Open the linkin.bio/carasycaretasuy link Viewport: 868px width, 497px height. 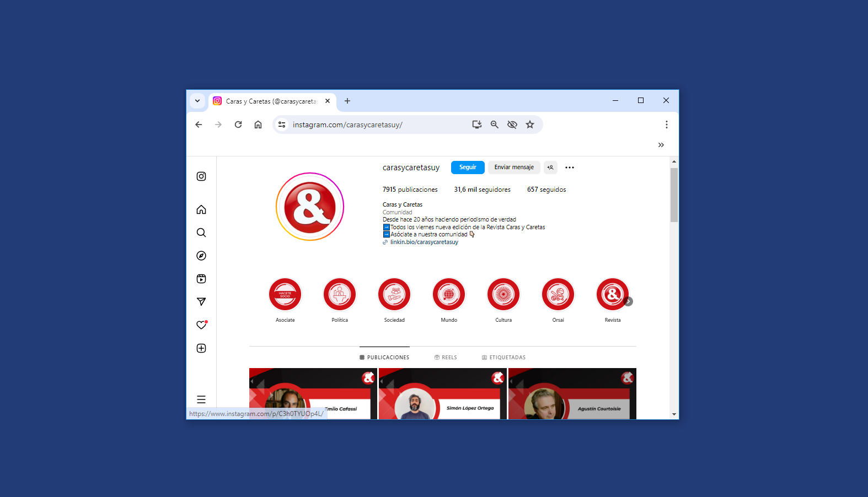pos(424,242)
